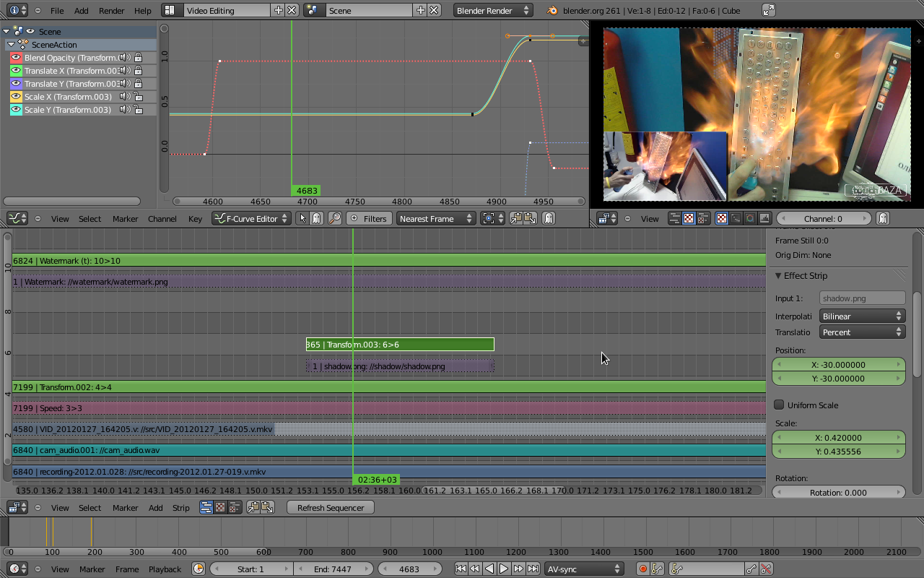The image size is (924, 578).
Task: Click the Refresh Sequencer button
Action: tap(331, 507)
